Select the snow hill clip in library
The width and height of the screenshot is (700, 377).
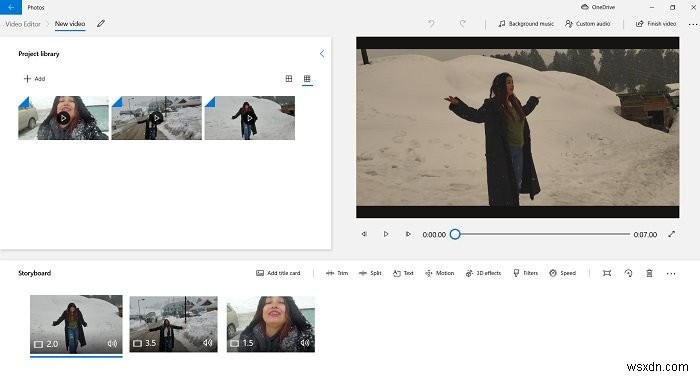pyautogui.click(x=250, y=118)
